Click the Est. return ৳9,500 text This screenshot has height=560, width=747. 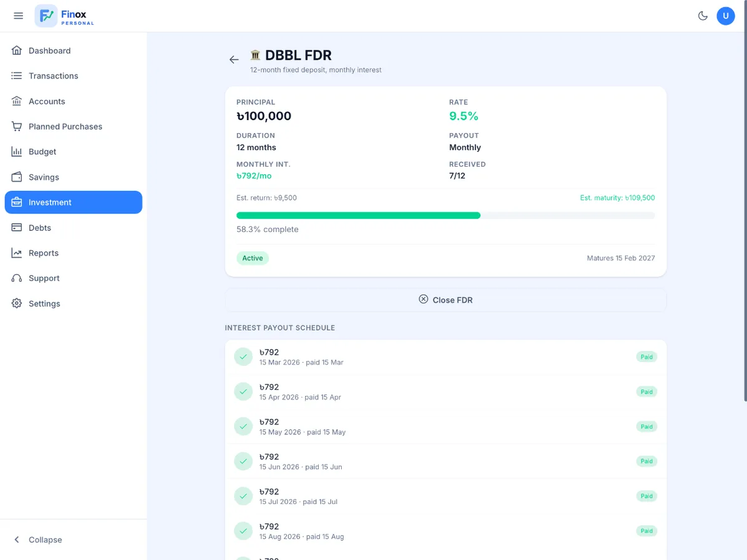(266, 198)
